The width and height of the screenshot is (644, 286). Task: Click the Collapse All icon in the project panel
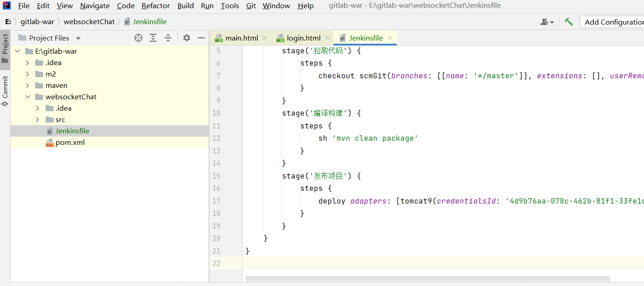pyautogui.click(x=168, y=38)
